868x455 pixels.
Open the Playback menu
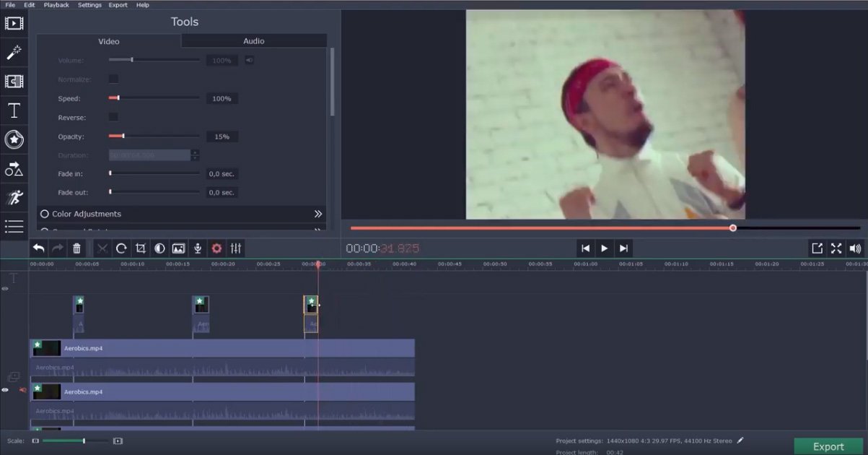(x=56, y=4)
